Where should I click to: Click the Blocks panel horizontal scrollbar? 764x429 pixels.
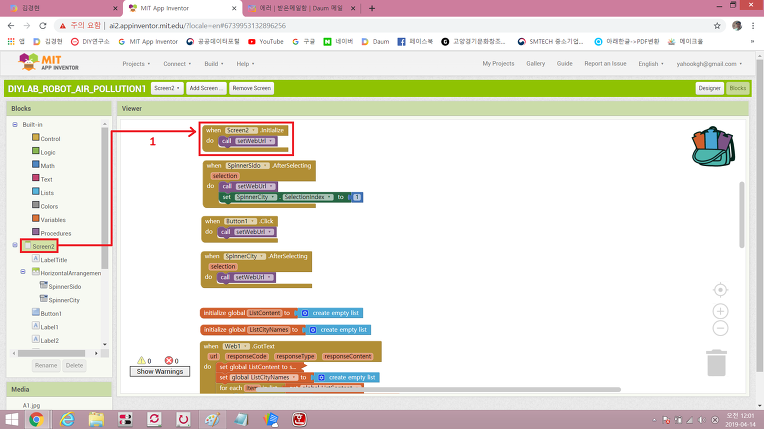pos(51,353)
